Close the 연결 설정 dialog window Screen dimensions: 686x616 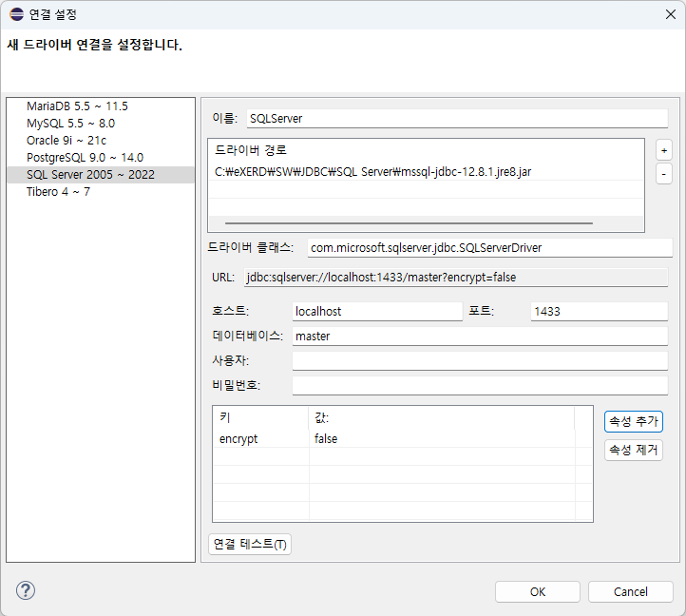[670, 14]
